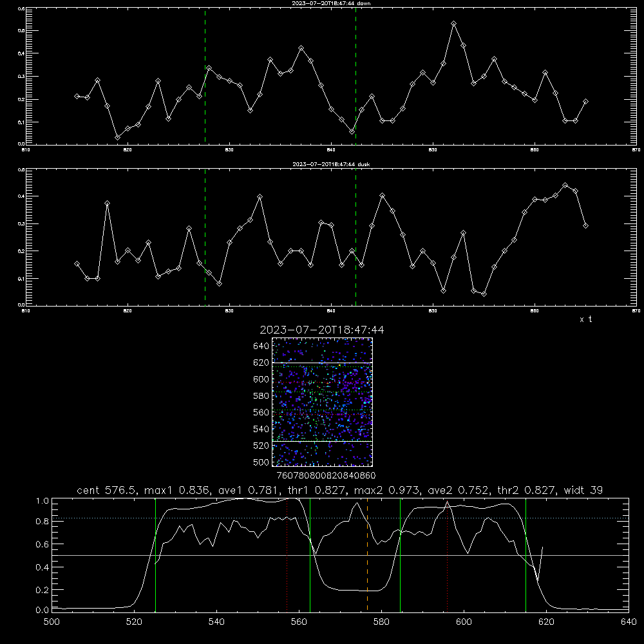644x644 pixels.
Task: Click the right green dashed line in dusk plot
Action: (x=355, y=238)
